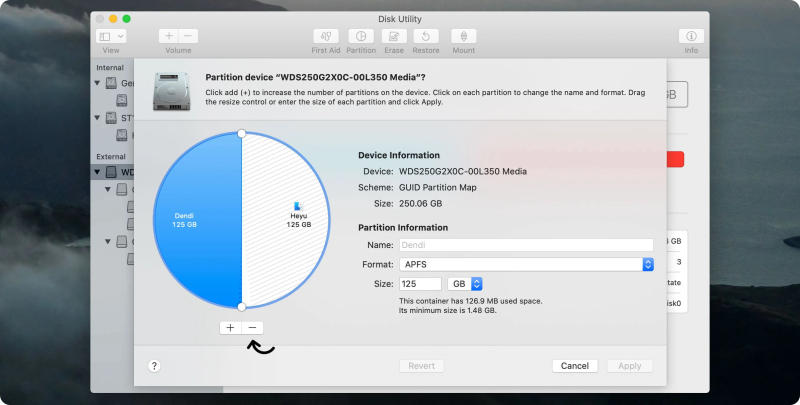Click the Restore toolbar icon
The width and height of the screenshot is (800, 405).
click(x=426, y=36)
